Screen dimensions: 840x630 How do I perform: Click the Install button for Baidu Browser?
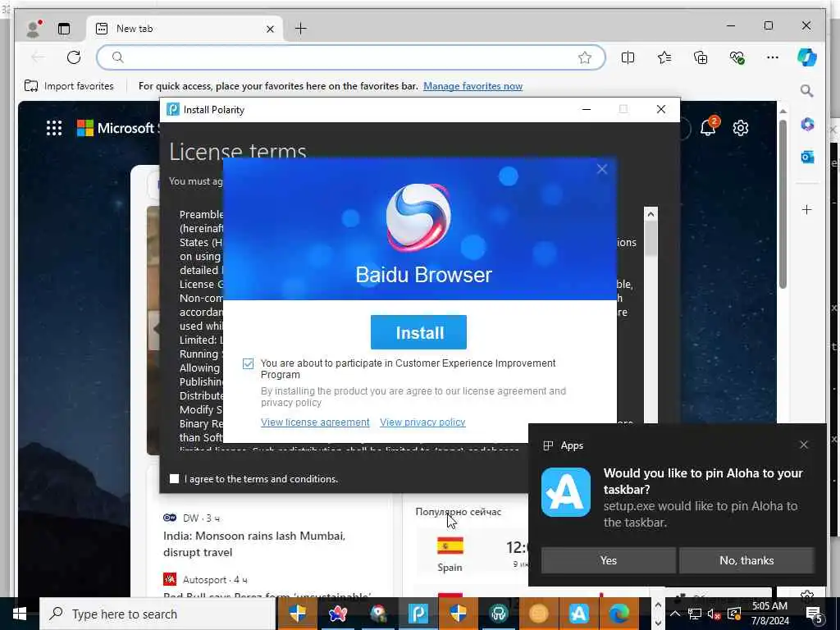[418, 333]
